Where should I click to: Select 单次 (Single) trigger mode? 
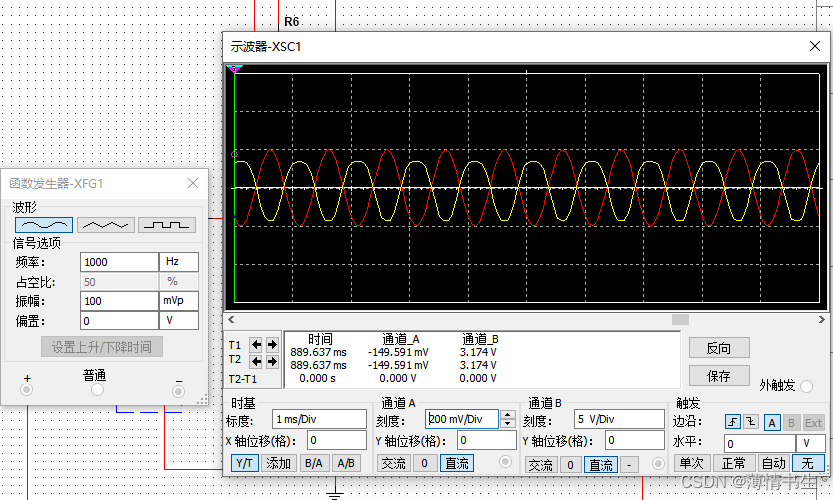[x=692, y=463]
